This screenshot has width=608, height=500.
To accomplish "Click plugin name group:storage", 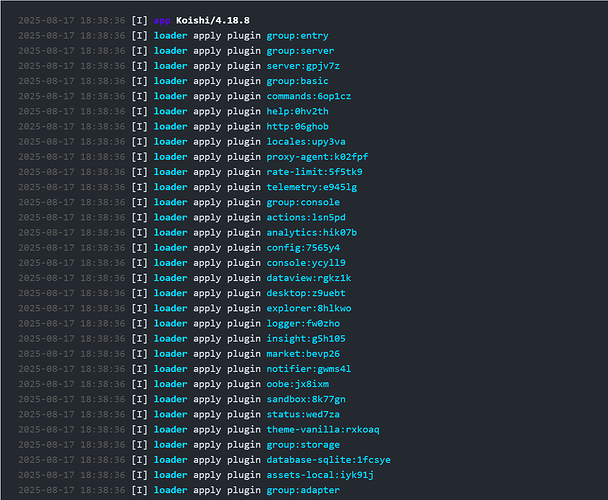I will click(x=303, y=445).
